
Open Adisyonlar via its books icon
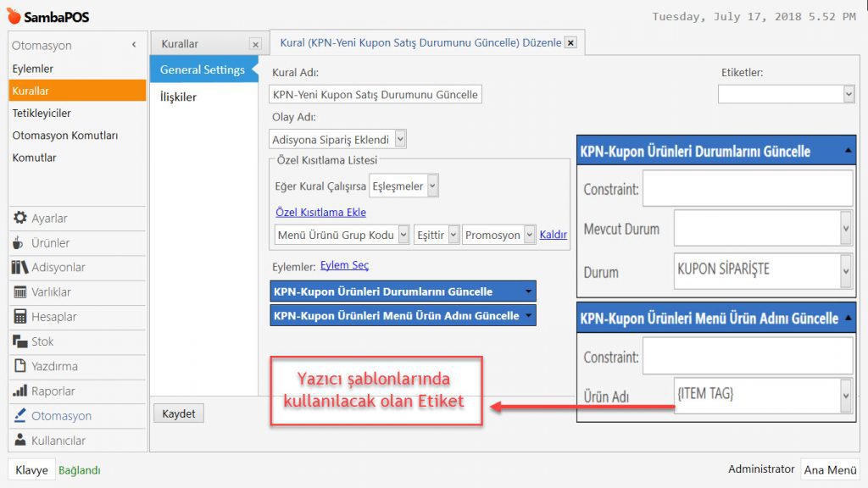click(x=19, y=268)
